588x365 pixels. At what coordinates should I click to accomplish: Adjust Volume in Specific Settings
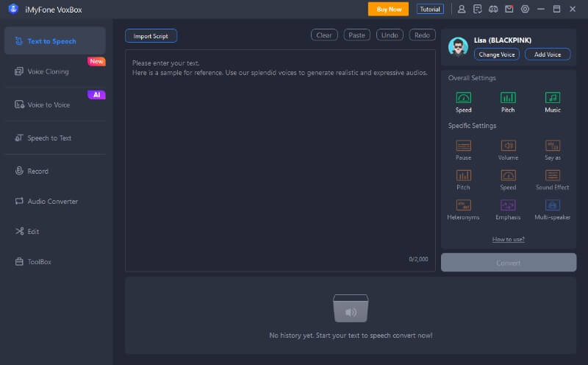point(508,150)
